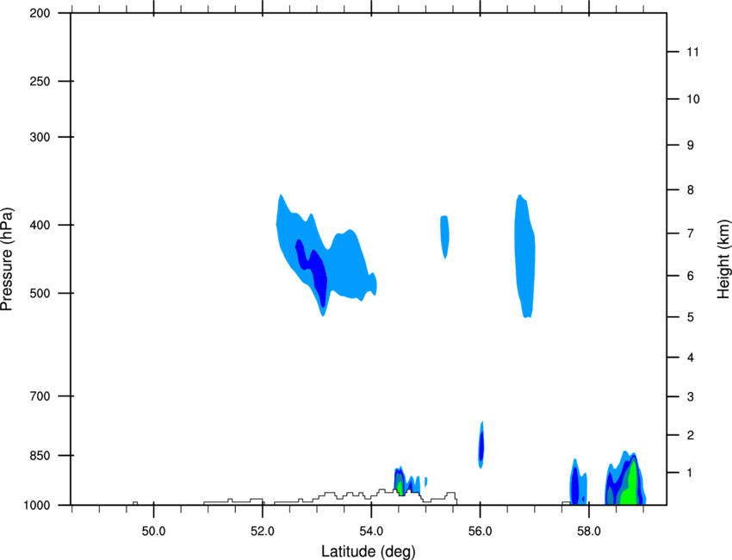Click the Height (km) axis title
This screenshot has width=732, height=560.
point(723,259)
